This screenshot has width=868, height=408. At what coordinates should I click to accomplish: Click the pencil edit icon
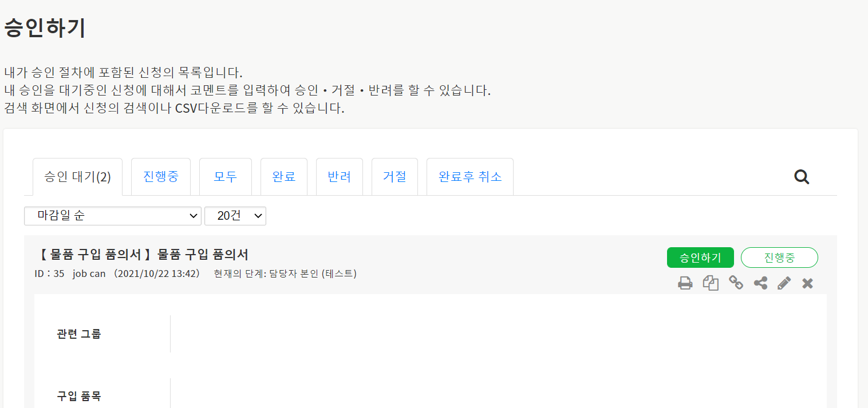click(x=784, y=283)
